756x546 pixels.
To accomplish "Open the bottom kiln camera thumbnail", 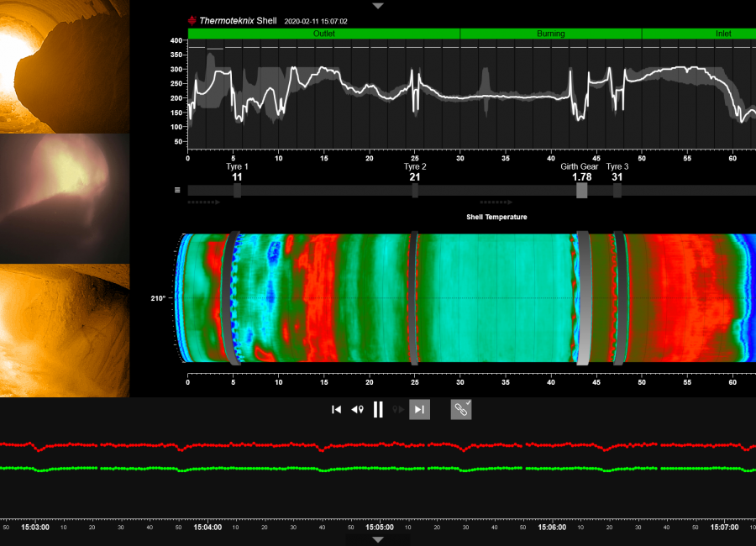I will coord(65,330).
